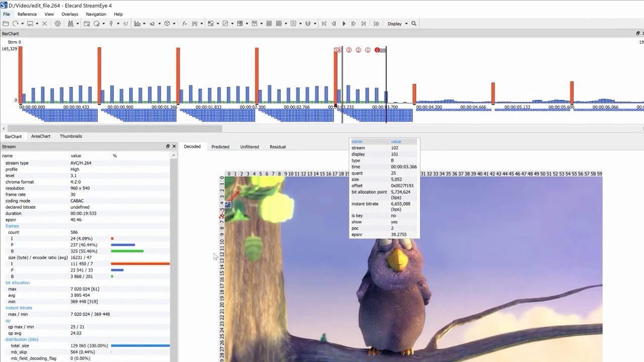The height and width of the screenshot is (362, 644).
Task: Step forward one frame
Action: (353, 24)
